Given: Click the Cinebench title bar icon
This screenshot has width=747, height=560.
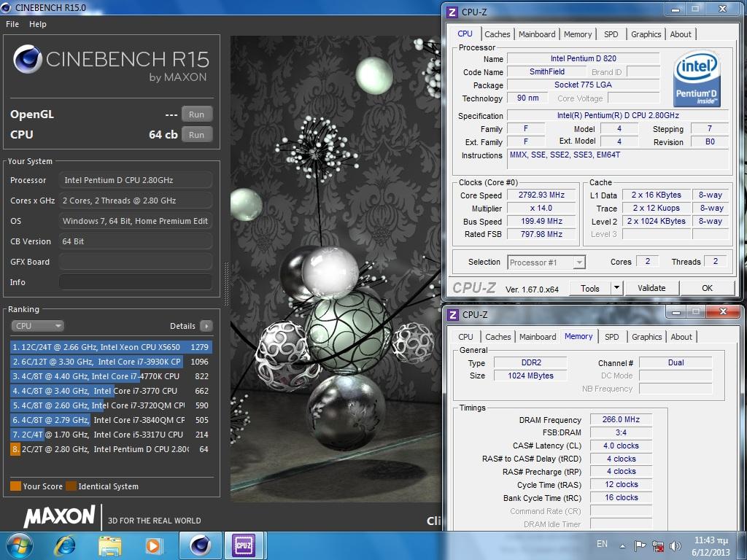Looking at the screenshot, I should (x=6, y=7).
